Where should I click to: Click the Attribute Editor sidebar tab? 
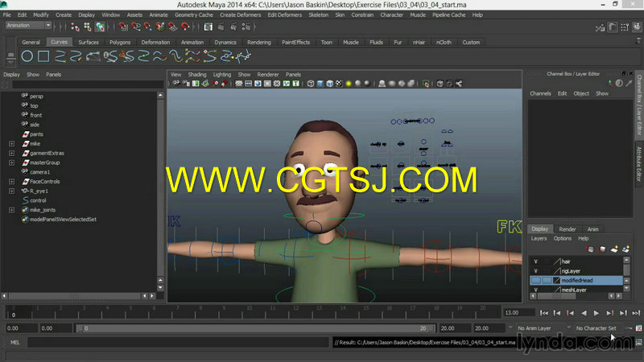[639, 164]
